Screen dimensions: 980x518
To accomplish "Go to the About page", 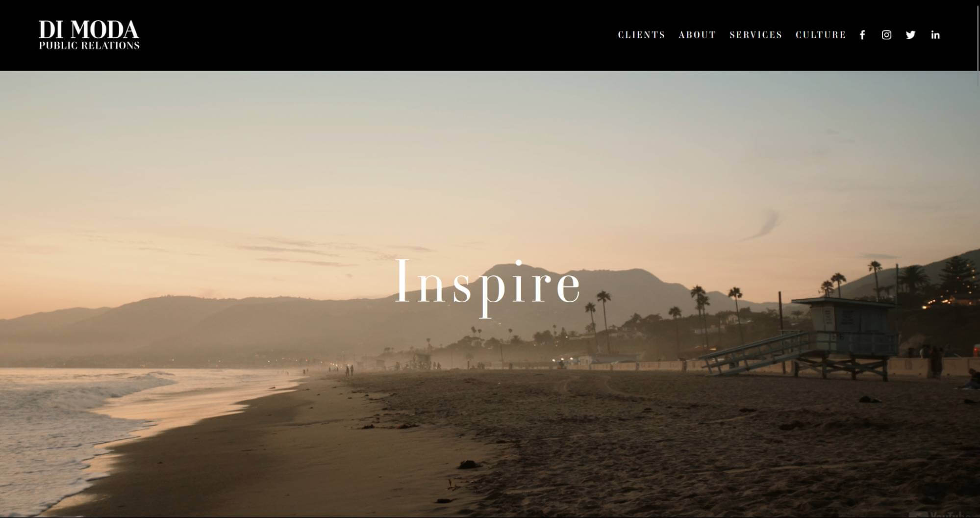I will pos(697,35).
